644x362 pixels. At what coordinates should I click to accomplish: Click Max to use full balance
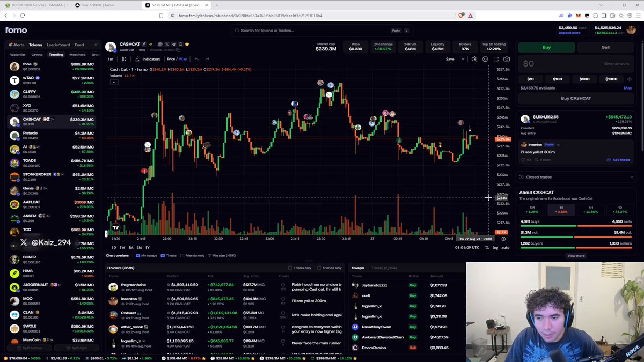tap(627, 88)
